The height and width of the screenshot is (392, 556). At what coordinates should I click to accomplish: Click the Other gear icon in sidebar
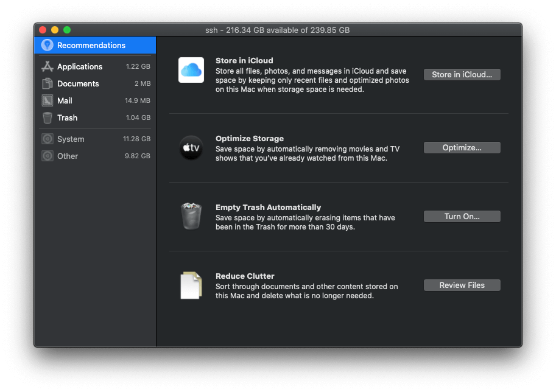pos(47,156)
